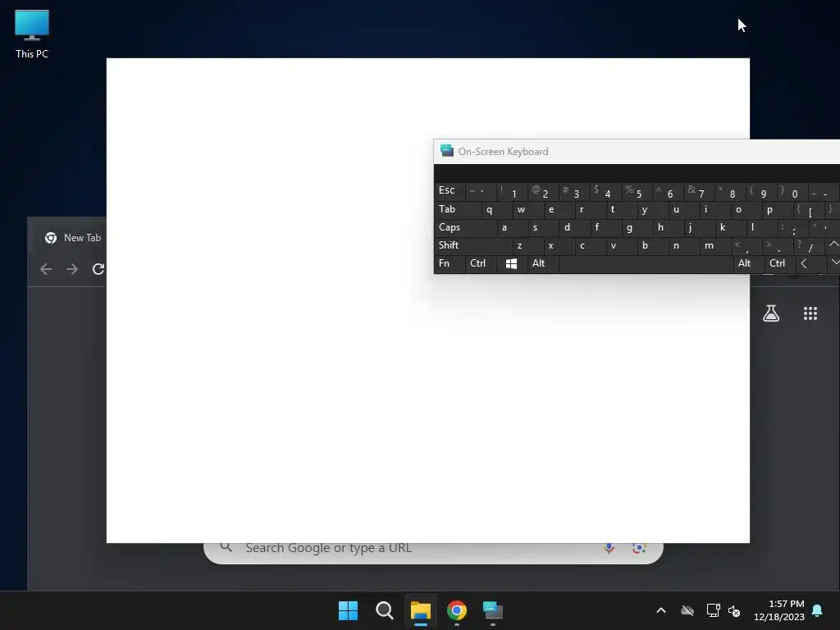
Task: Tap the 0 key on On-Screen Keyboard
Action: [792, 190]
